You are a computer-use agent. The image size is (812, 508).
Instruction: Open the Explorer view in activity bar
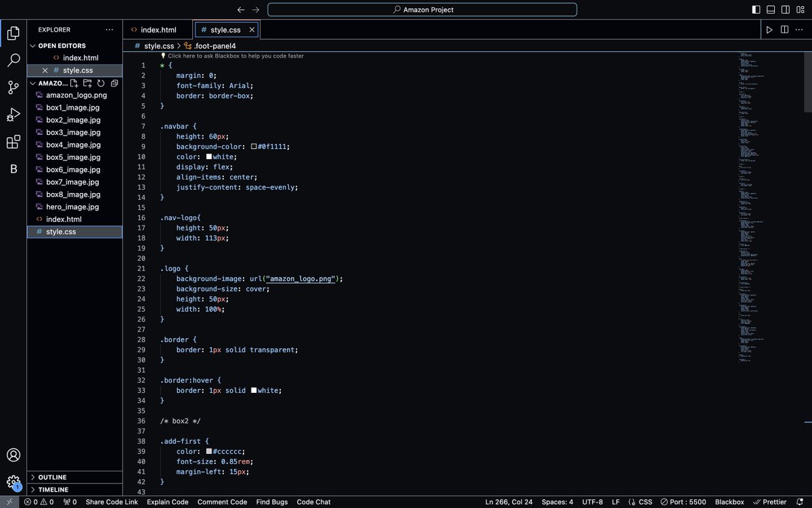[x=13, y=33]
